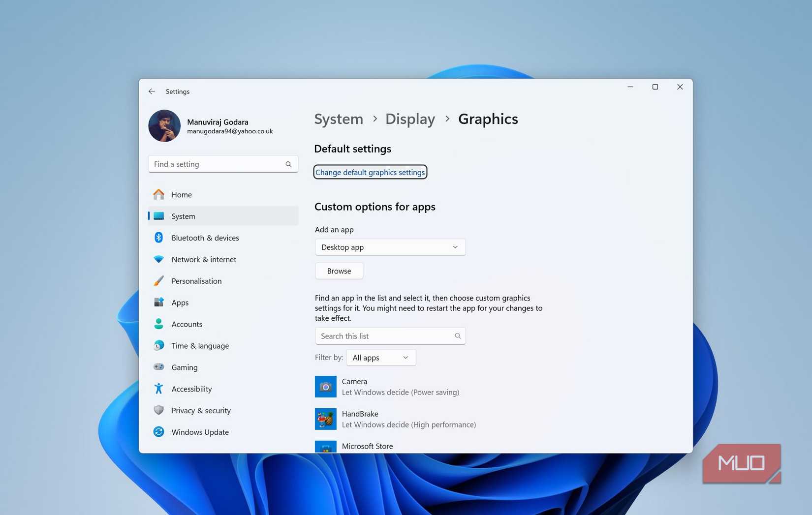
Task: Click the magnifier in Search this list
Action: (458, 336)
